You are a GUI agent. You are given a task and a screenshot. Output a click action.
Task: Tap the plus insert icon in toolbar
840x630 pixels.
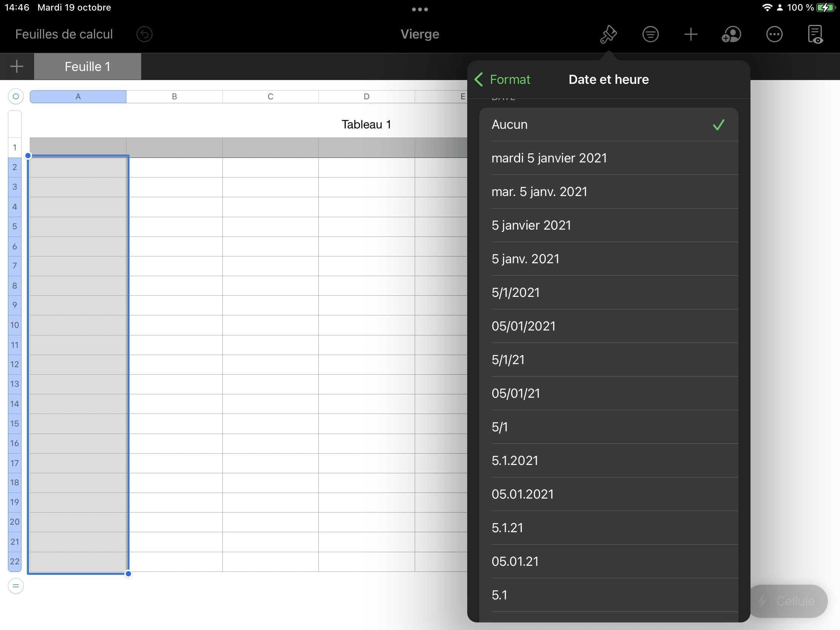click(x=690, y=34)
